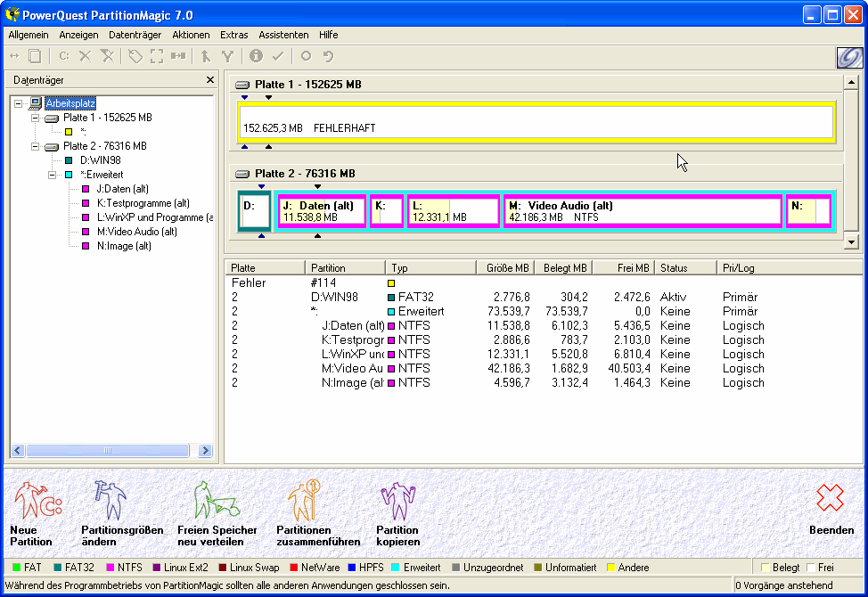Select the J: Daten (alt) partition block
The image size is (868, 597).
[x=322, y=211]
